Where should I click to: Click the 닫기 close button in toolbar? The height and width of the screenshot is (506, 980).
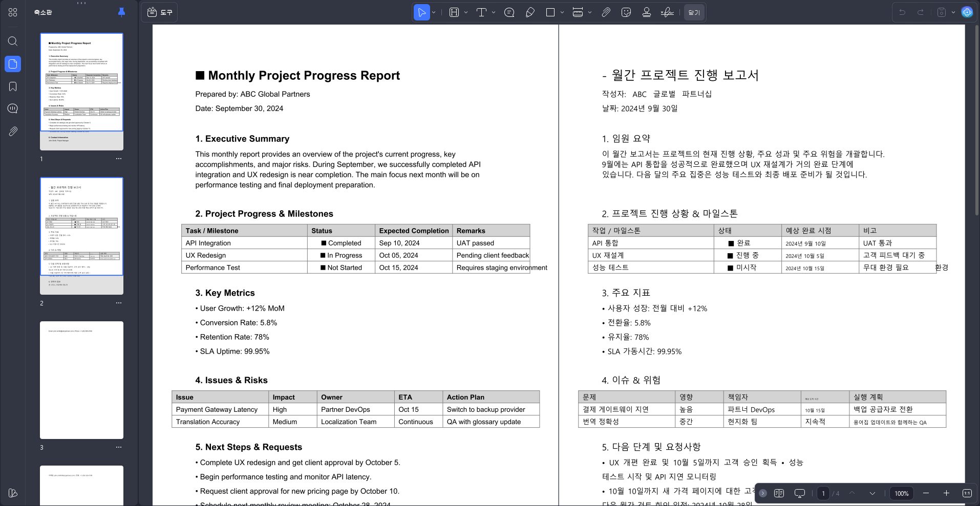(694, 12)
